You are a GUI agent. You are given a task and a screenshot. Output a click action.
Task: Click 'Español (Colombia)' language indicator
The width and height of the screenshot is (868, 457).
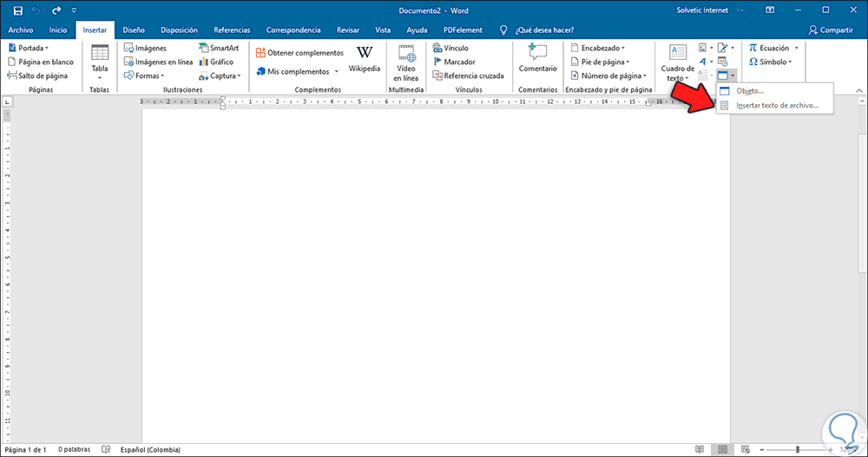[x=150, y=450]
